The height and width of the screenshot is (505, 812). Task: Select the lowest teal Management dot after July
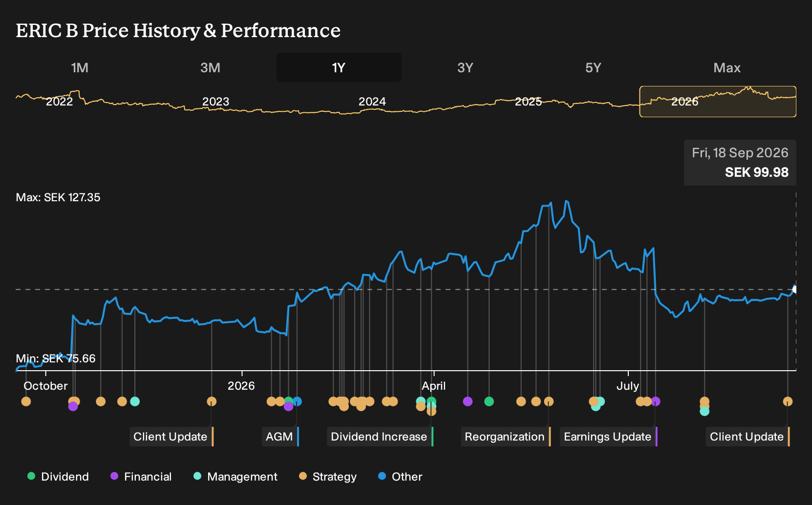[x=705, y=411]
